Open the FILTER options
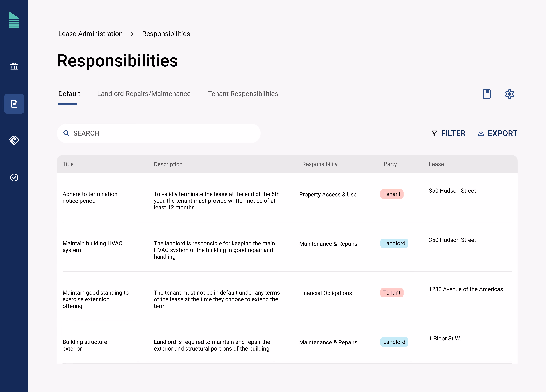This screenshot has width=546, height=392. (x=448, y=133)
